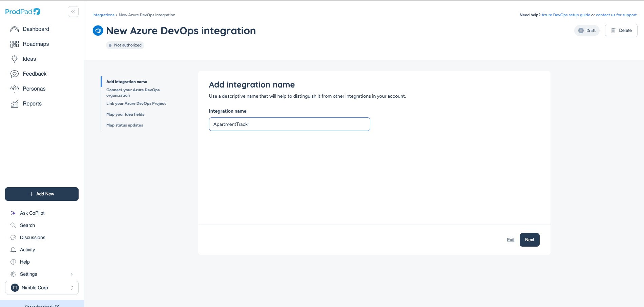
Task: Click the Ideas lightbulb icon
Action: pyautogui.click(x=15, y=59)
